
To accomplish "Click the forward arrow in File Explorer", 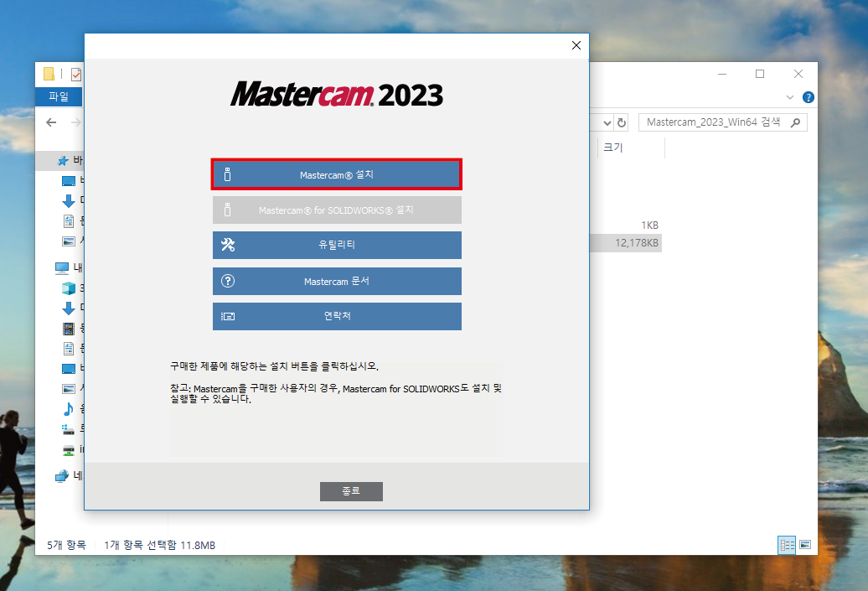I will [76, 122].
